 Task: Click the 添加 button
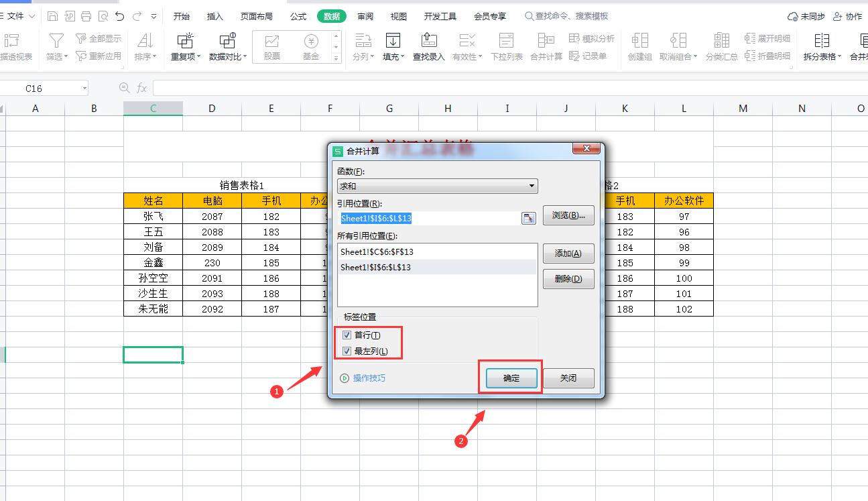coord(568,254)
